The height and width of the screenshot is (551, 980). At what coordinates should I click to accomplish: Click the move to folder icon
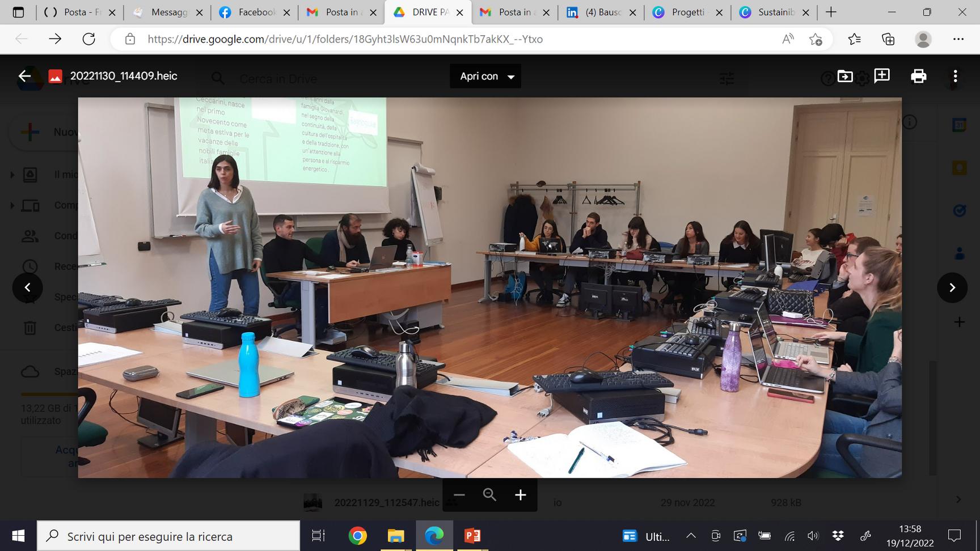845,76
